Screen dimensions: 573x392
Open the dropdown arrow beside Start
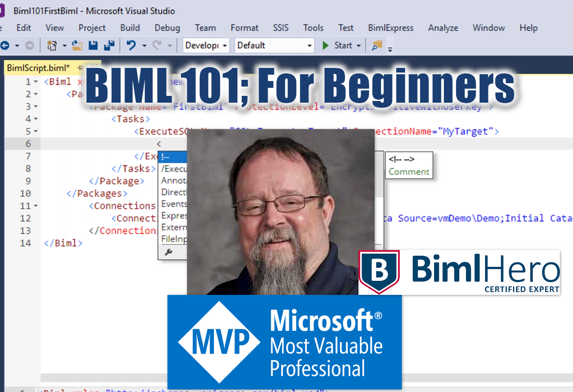coord(358,45)
